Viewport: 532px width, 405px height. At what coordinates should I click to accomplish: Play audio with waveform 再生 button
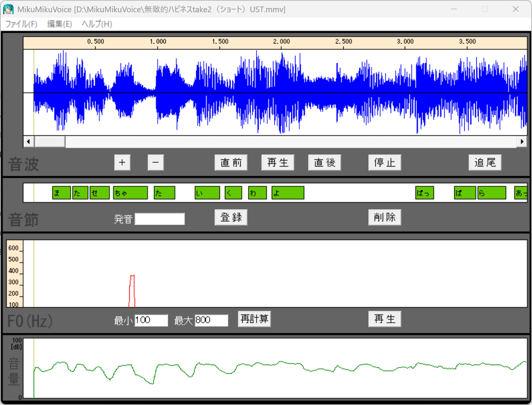coord(278,162)
